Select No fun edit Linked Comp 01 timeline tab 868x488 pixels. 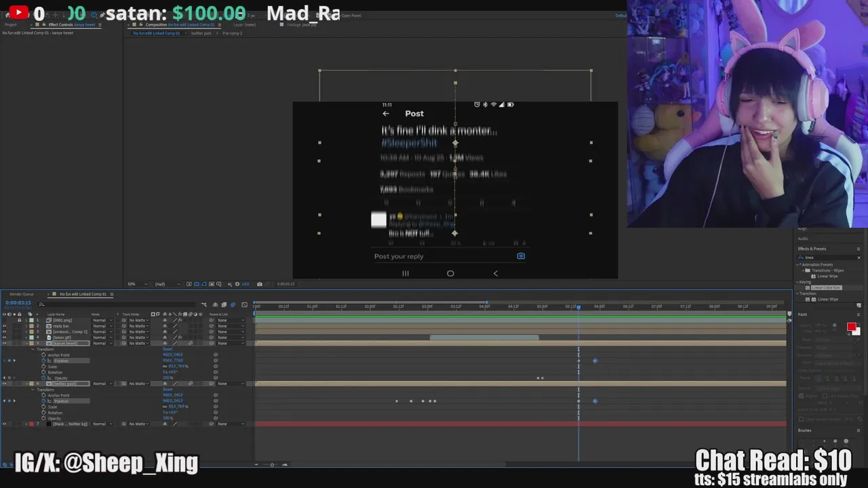tap(83, 294)
